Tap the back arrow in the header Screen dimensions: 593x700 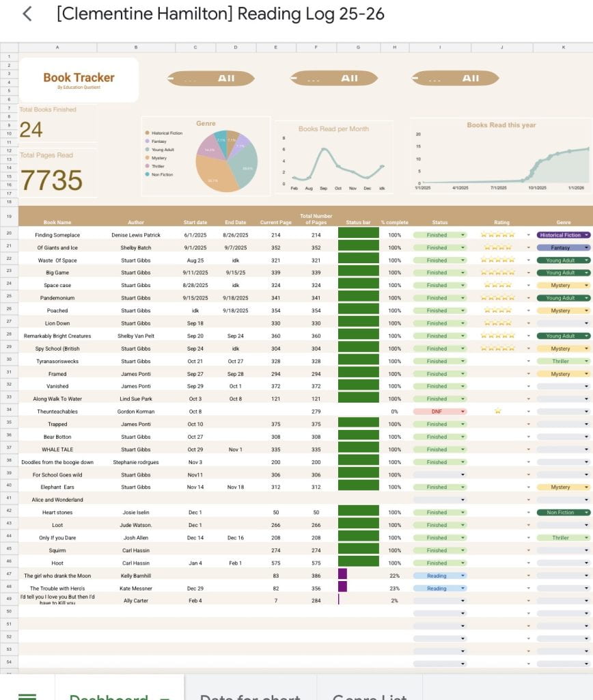coord(27,14)
